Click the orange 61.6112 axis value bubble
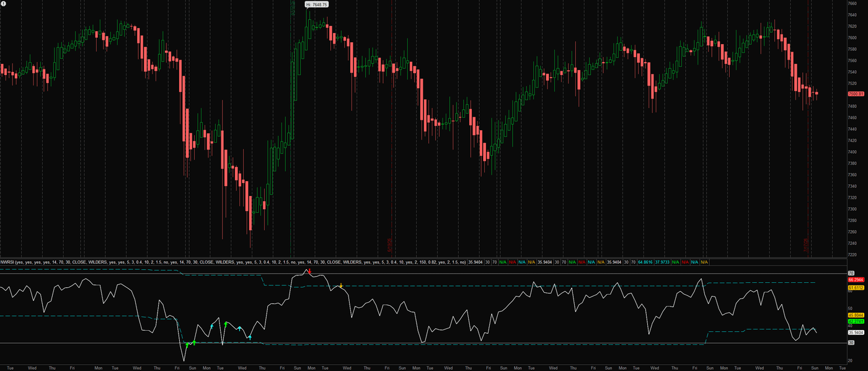868x371 pixels. click(856, 287)
